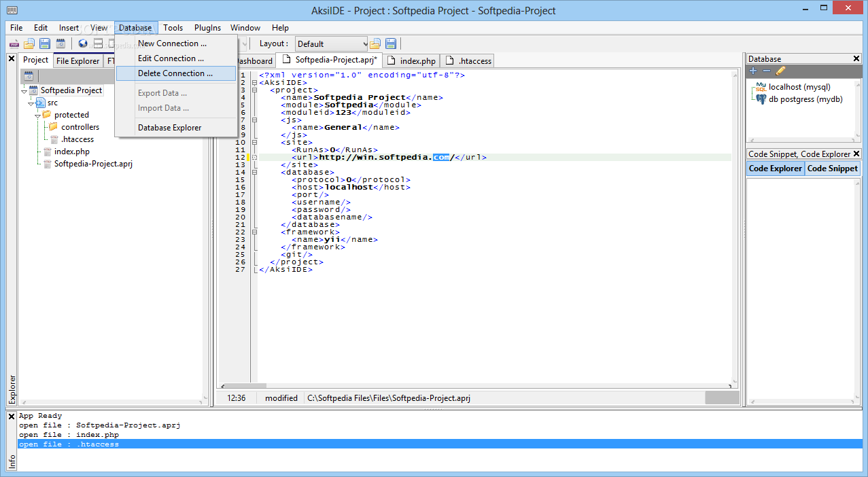Switch to the .htaccess editor tab
The width and height of the screenshot is (868, 477).
468,61
